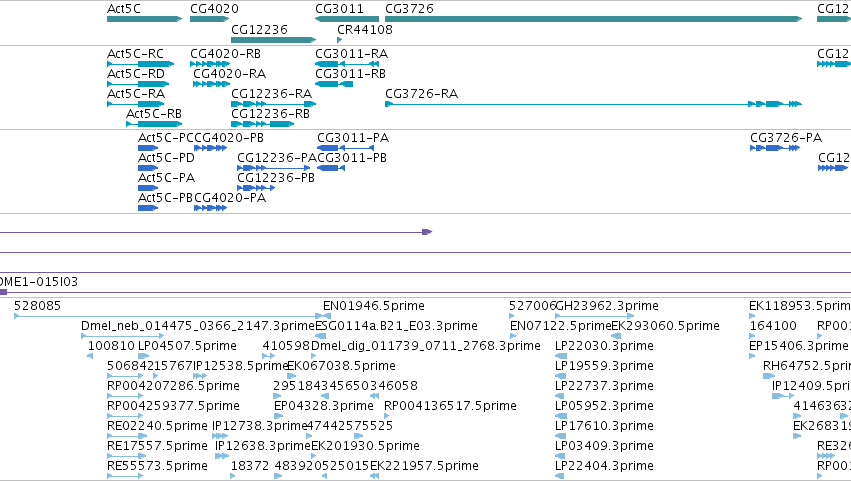The image size is (851, 481).
Task: Click EST label 'LP19559.3prime'
Action: click(x=604, y=366)
